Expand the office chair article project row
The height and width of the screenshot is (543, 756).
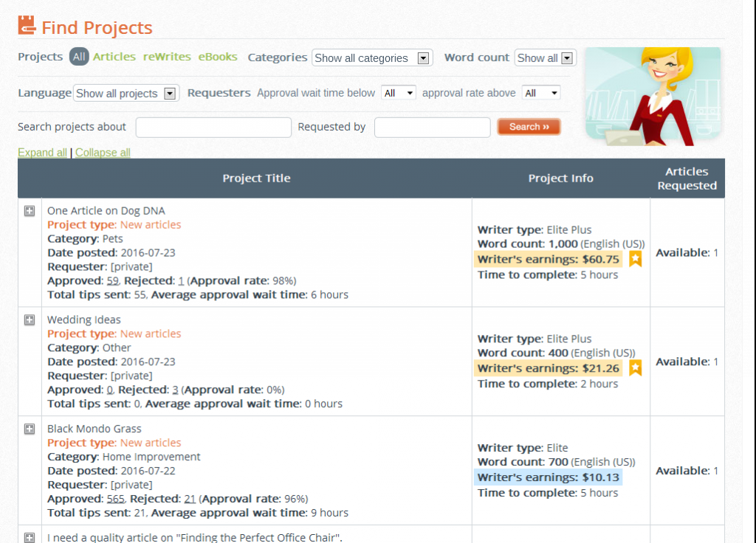click(29, 537)
